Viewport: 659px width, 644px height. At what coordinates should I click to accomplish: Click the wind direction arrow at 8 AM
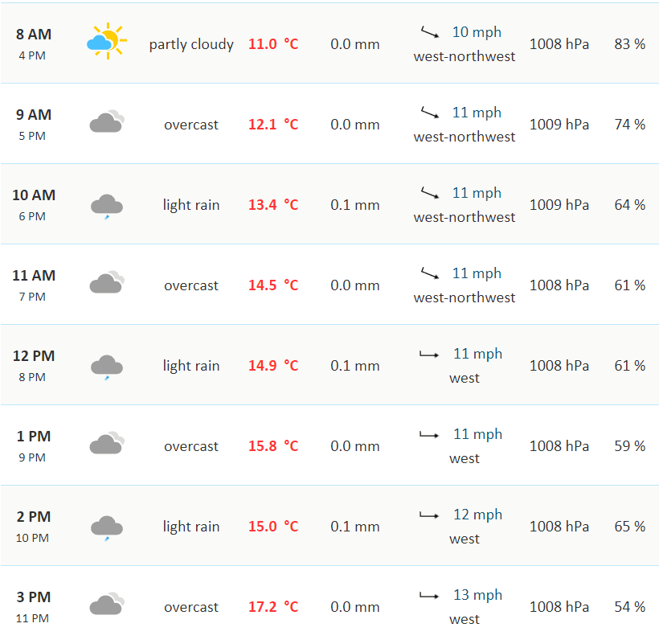coord(430,33)
